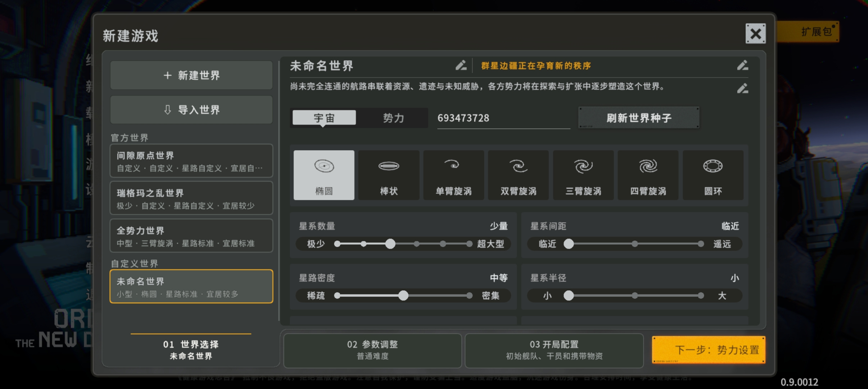Screen dimensions: 868x389
Task: Open step 03 开局配置
Action: tap(554, 350)
